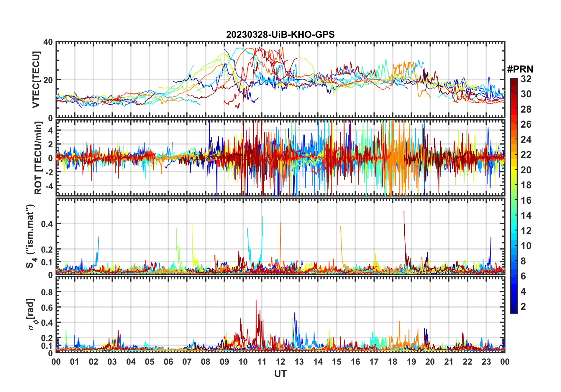This screenshot has width=561, height=392.
Task: Click the S4 ("ism.mat") y-axis label
Action: (x=30, y=236)
